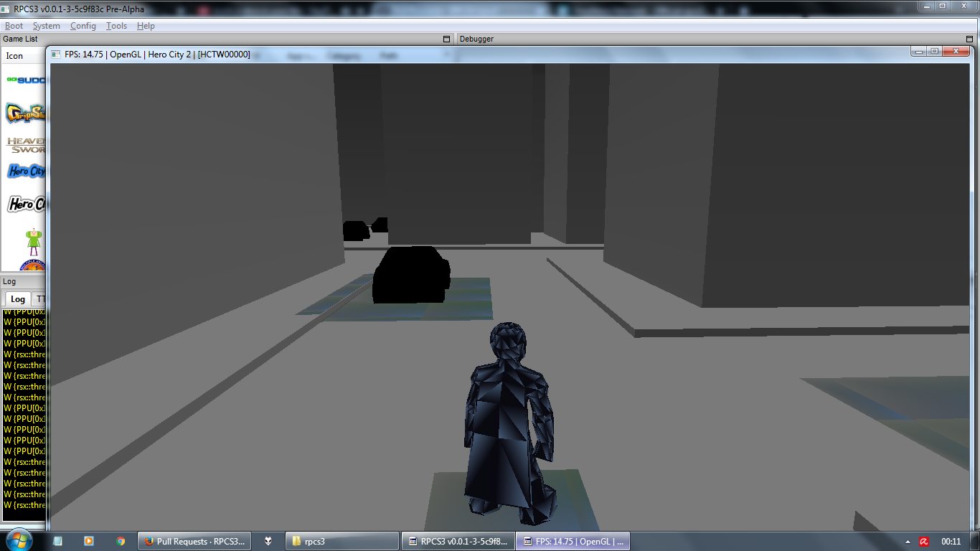Open the Help menu
The image size is (980, 551).
pos(146,26)
